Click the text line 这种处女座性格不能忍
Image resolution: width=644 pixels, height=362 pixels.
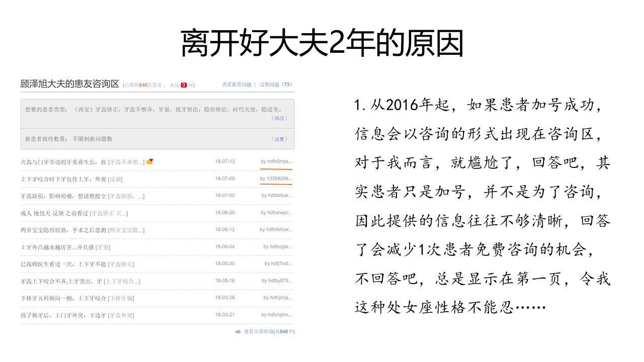450,307
